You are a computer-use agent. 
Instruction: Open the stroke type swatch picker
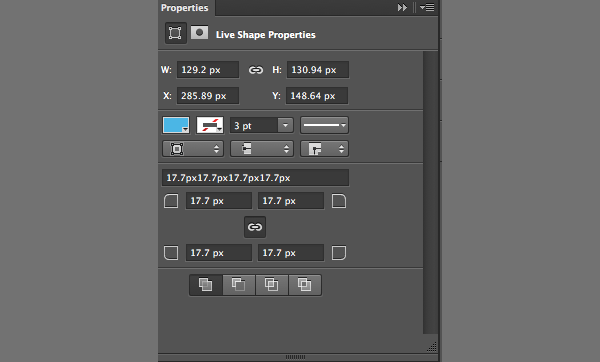[x=210, y=125]
